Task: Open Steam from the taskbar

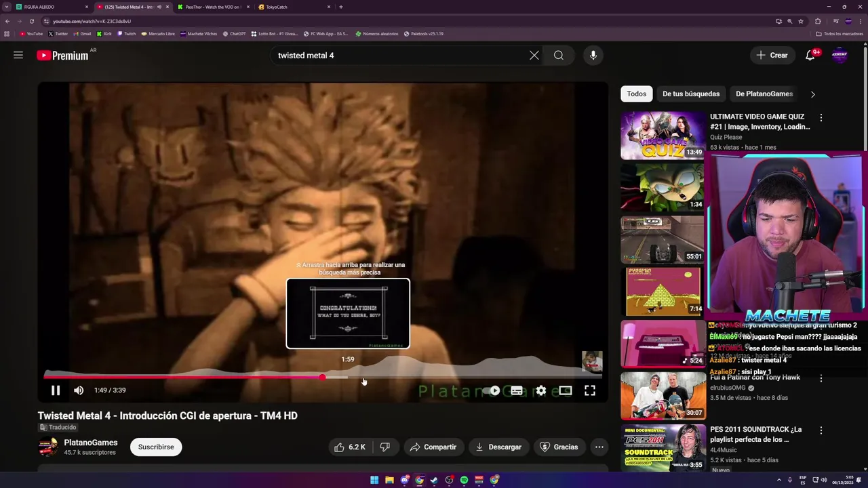Action: (434, 480)
